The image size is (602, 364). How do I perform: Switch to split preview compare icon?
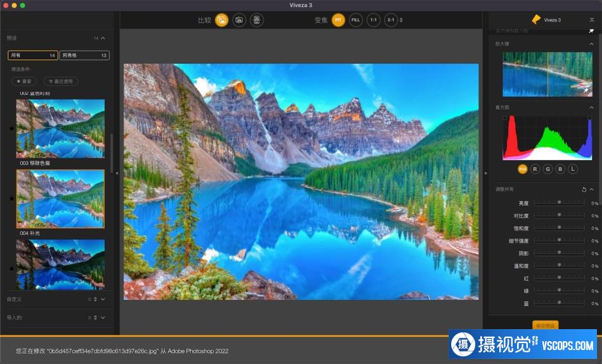tap(239, 20)
